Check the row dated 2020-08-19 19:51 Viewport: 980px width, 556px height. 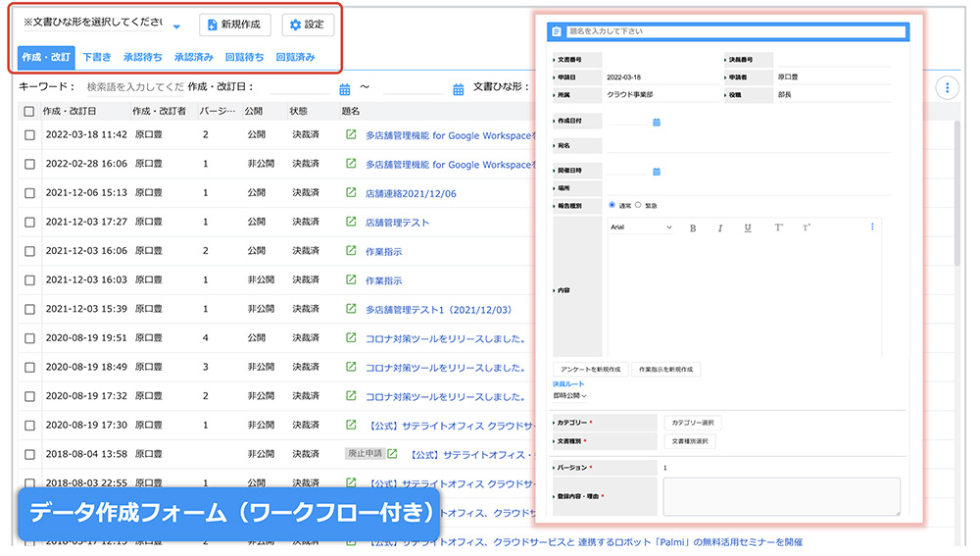point(29,338)
